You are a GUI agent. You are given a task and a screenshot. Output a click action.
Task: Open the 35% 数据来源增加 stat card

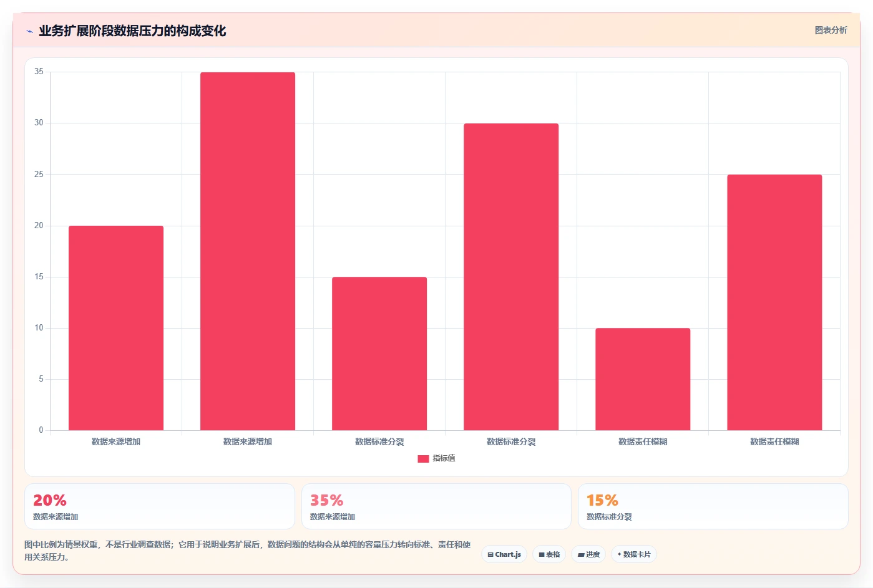pyautogui.click(x=436, y=506)
